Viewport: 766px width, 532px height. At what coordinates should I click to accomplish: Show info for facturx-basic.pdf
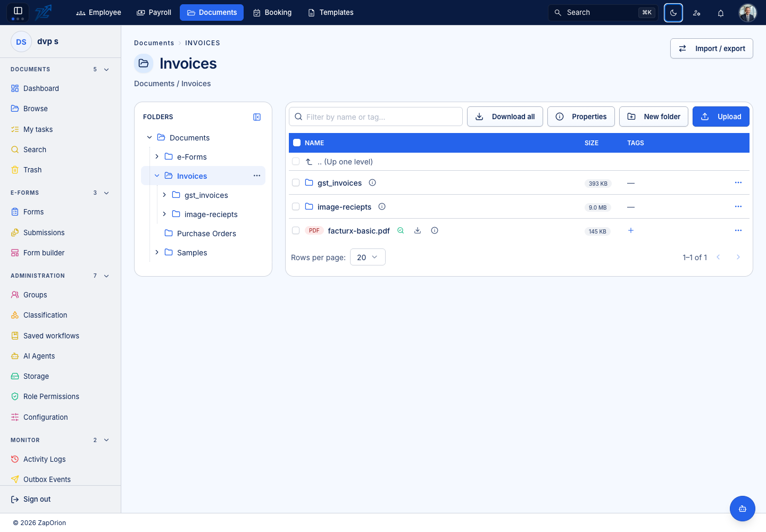[435, 230]
